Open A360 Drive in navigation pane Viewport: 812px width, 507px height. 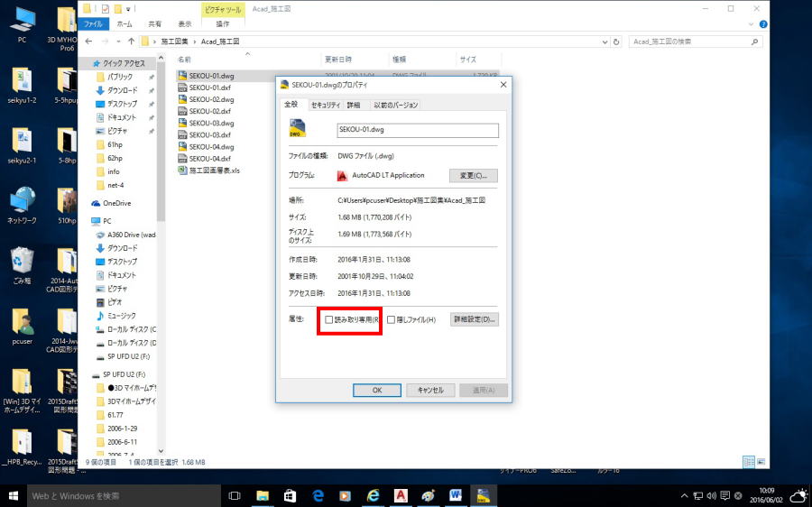(x=131, y=235)
